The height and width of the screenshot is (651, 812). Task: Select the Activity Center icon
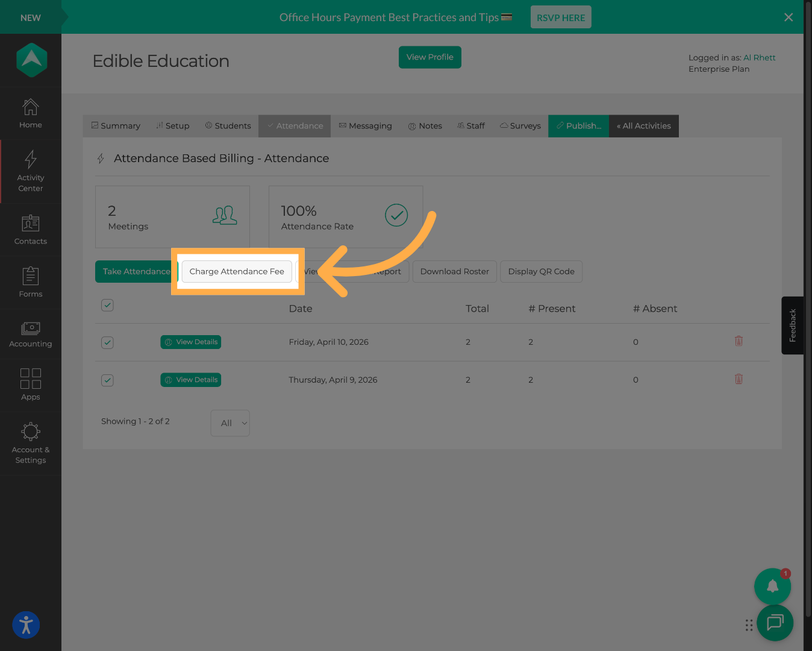(30, 160)
